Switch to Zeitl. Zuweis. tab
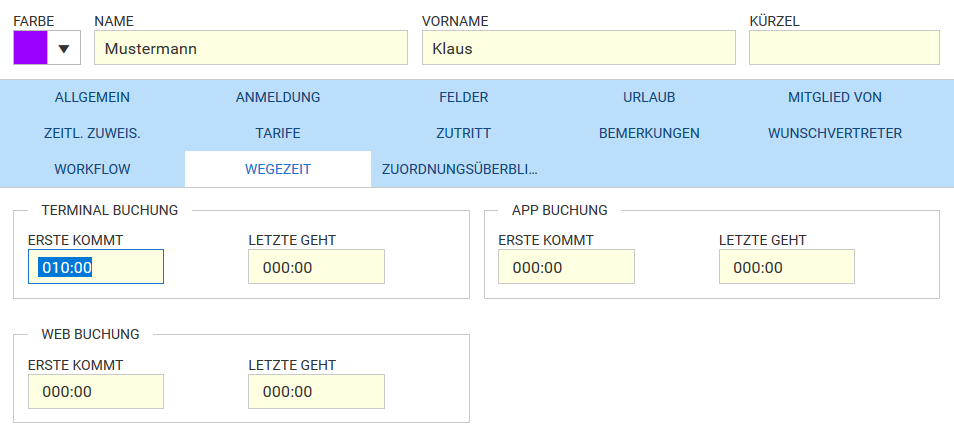 click(x=92, y=133)
